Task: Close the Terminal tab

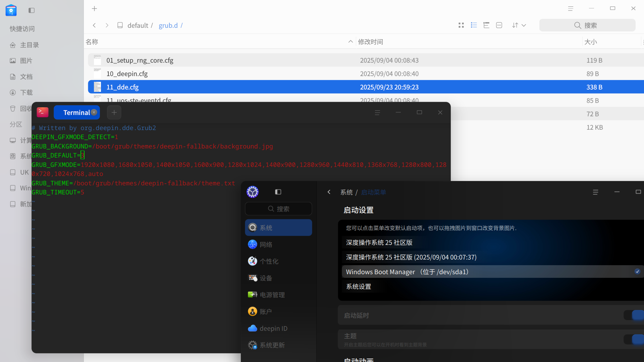Action: click(94, 112)
